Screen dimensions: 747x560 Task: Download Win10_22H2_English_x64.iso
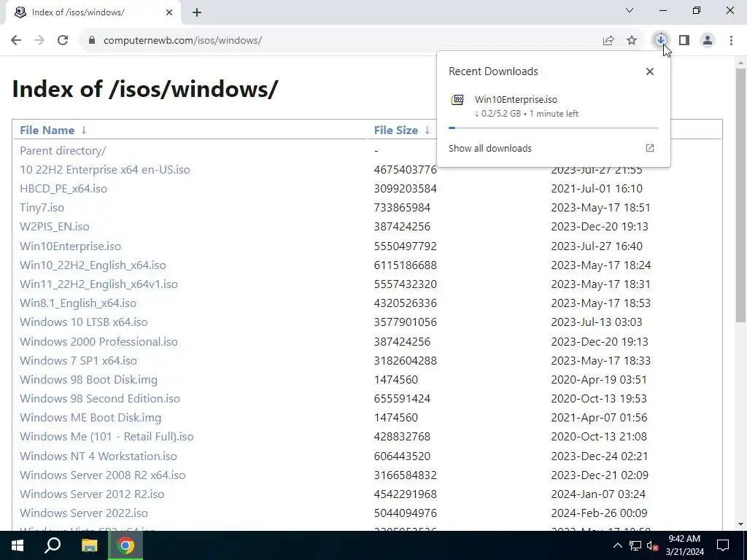pyautogui.click(x=93, y=265)
